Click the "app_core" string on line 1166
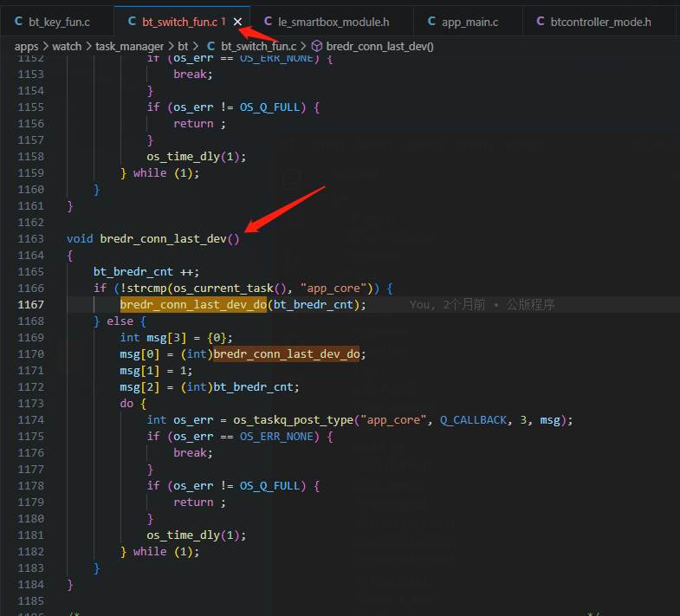The width and height of the screenshot is (680, 616). [334, 289]
